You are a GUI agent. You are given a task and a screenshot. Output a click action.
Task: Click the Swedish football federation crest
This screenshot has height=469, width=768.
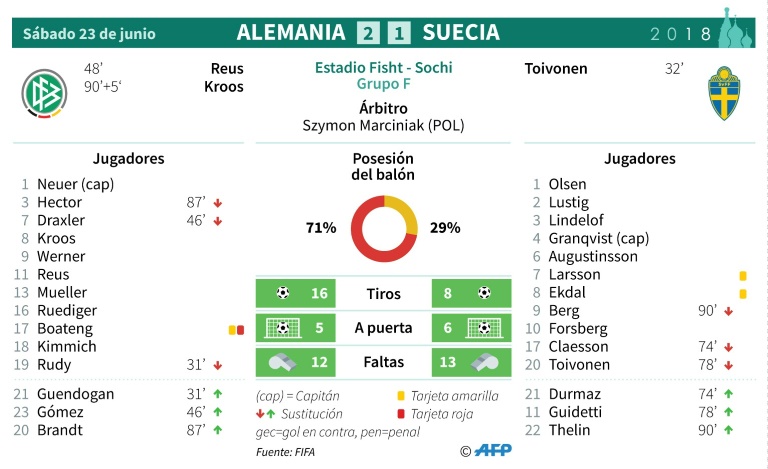click(x=724, y=94)
